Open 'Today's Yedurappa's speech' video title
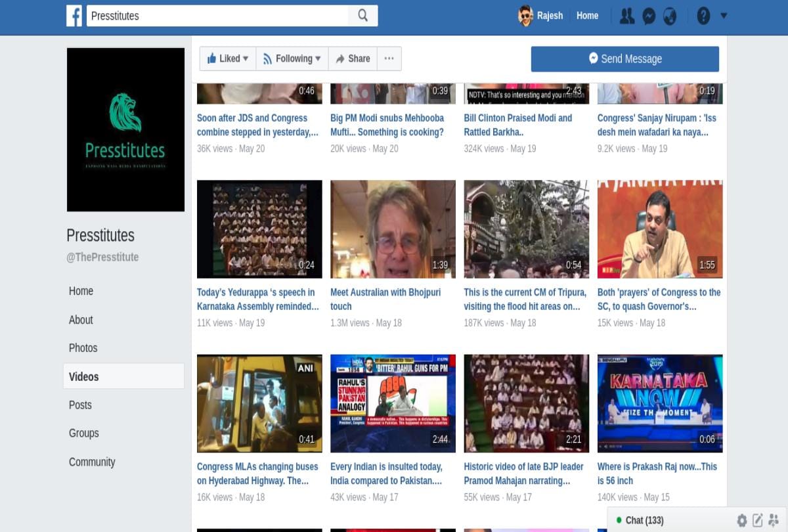The height and width of the screenshot is (532, 788). point(258,299)
